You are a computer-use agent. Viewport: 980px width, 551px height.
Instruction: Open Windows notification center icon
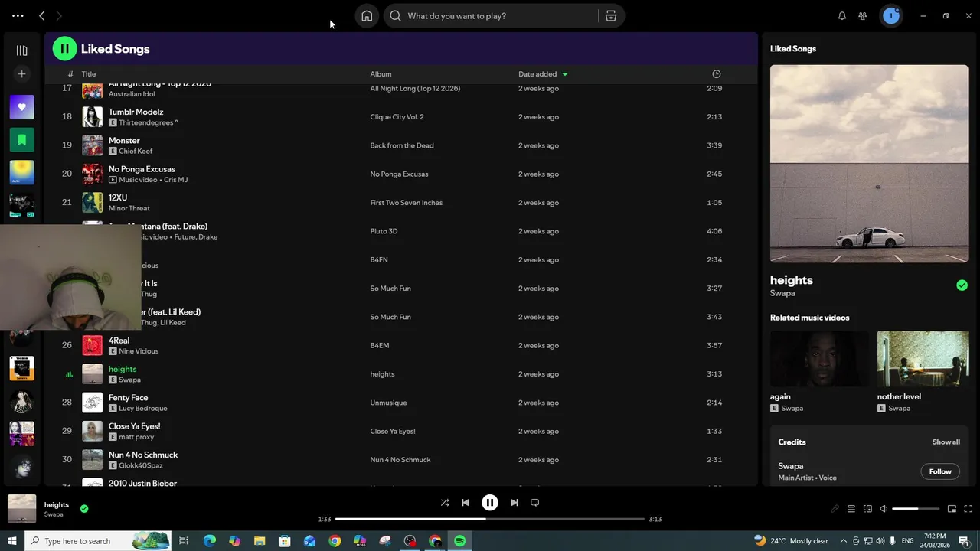(963, 541)
